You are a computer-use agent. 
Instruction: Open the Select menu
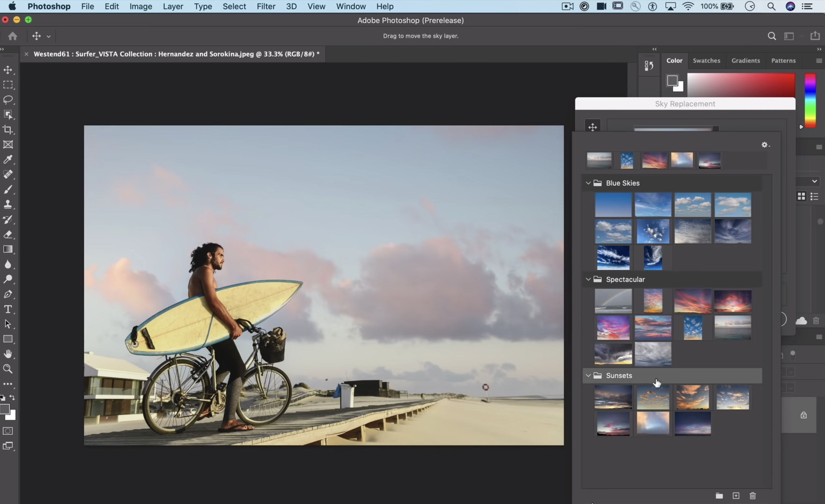click(234, 6)
